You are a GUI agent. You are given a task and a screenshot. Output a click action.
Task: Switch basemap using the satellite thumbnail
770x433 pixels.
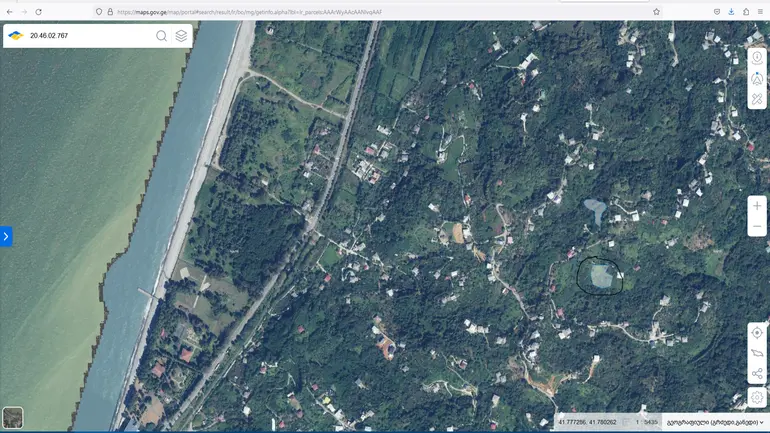click(13, 418)
